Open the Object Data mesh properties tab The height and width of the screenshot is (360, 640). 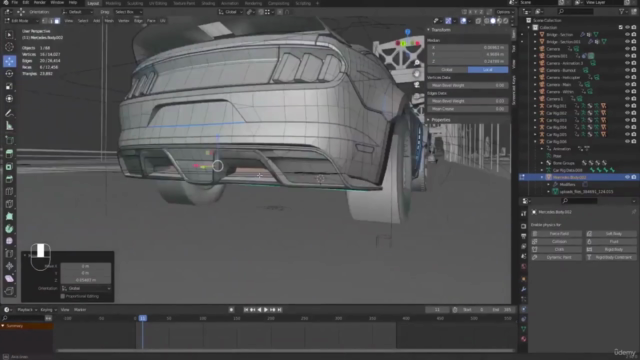pos(524,329)
